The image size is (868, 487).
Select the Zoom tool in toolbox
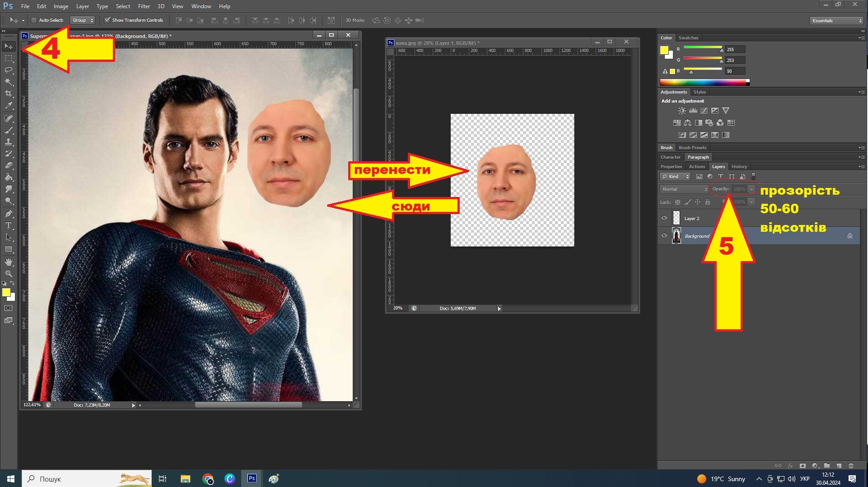click(9, 274)
